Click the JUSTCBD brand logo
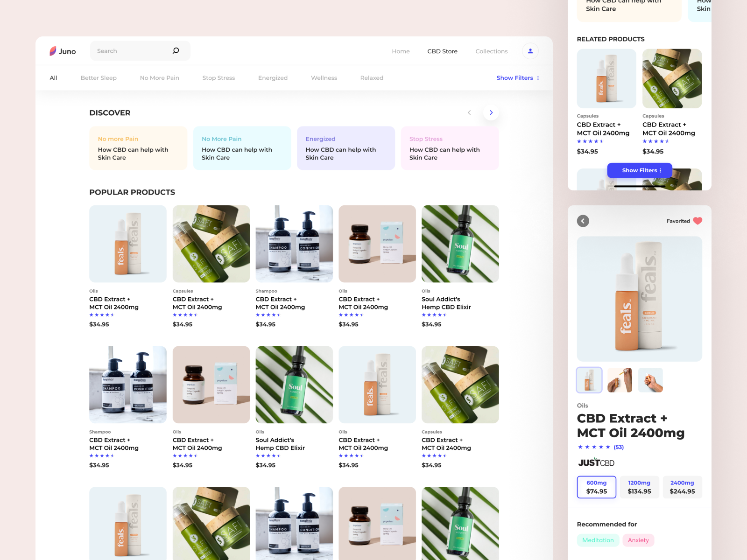The height and width of the screenshot is (560, 747). point(596,462)
